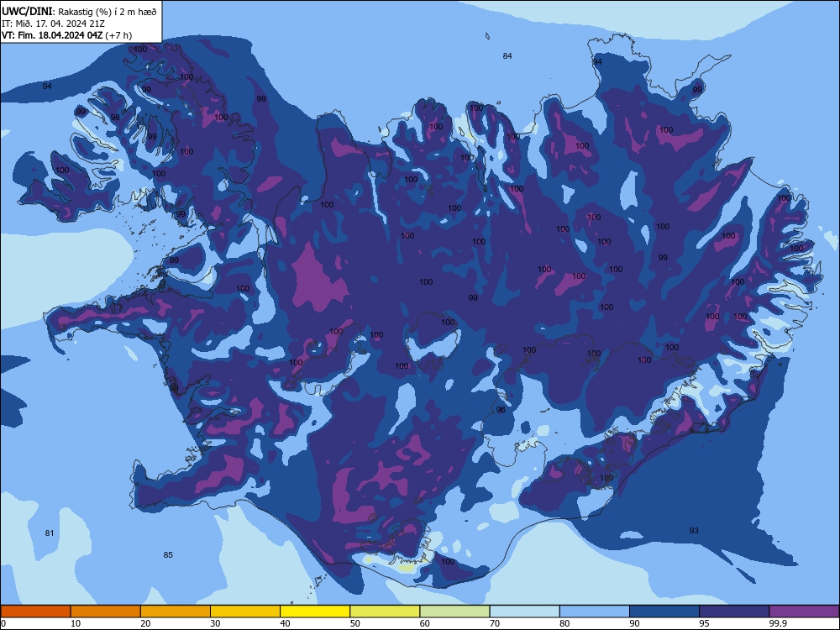
Task: Select the 40–50 bright yellow legend swatch
Action: pyautogui.click(x=315, y=612)
